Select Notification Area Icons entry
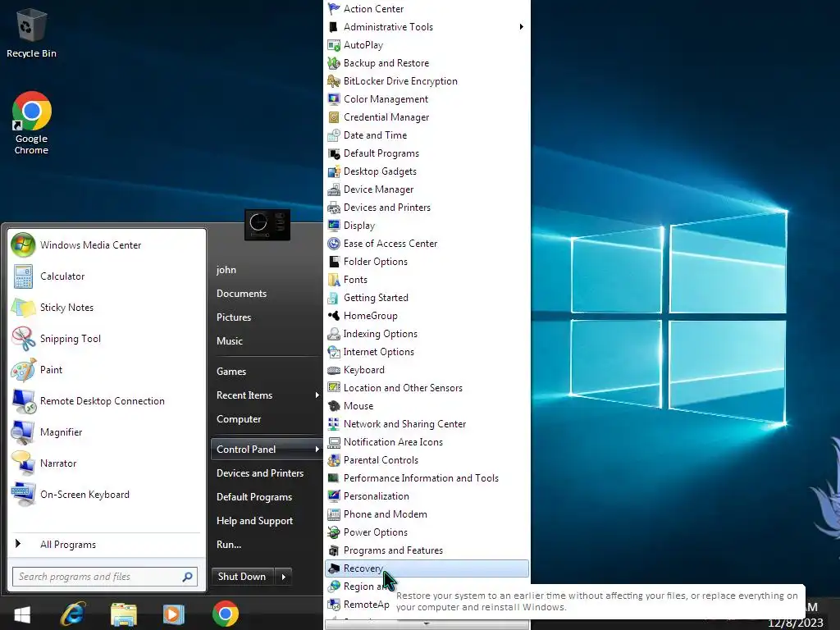Screen dimensions: 840x630 (427, 442)
